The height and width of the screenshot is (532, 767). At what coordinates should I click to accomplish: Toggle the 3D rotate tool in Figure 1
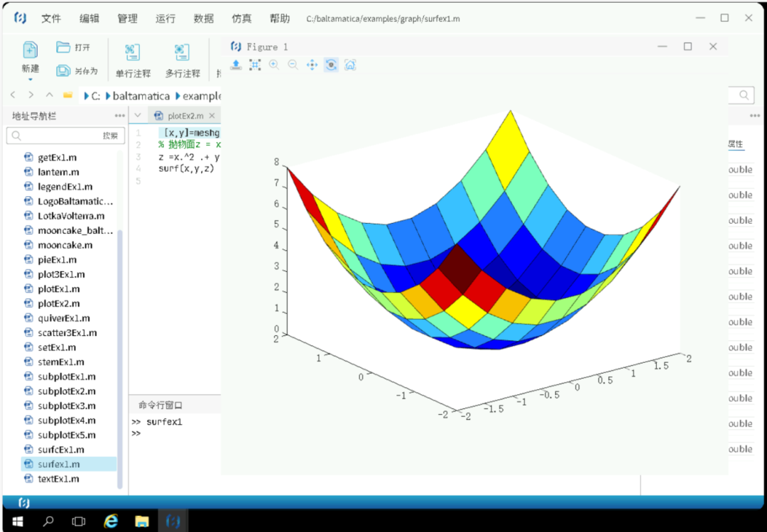click(x=331, y=65)
